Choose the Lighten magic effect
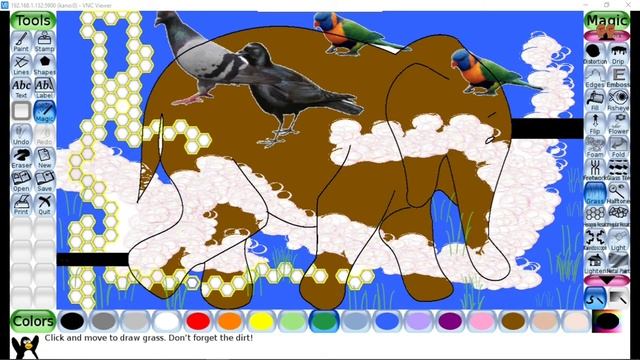This screenshot has width=640, height=360. (595, 263)
